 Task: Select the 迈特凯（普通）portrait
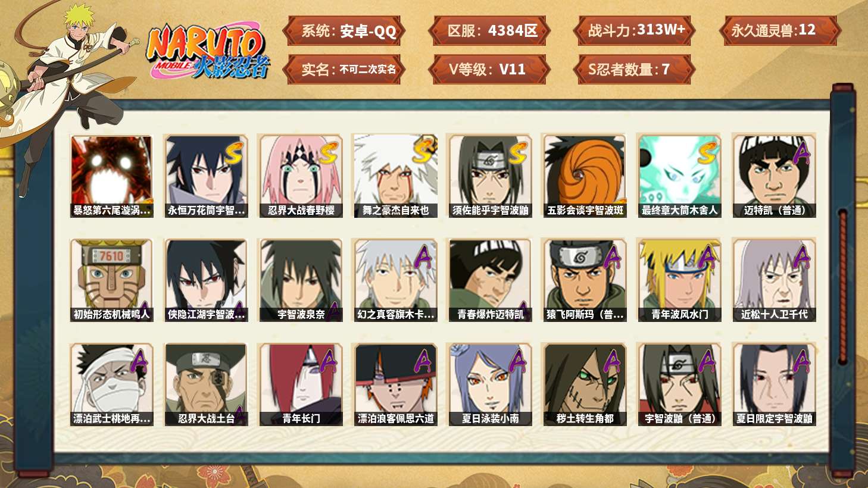[774, 176]
